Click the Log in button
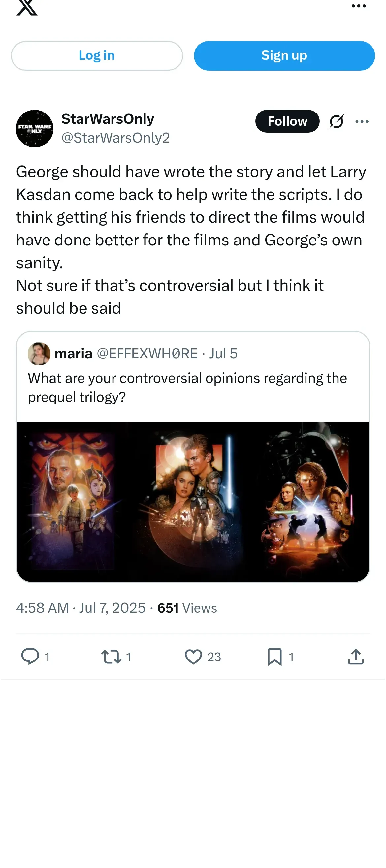Viewport: 386px width, 868px height. [97, 56]
